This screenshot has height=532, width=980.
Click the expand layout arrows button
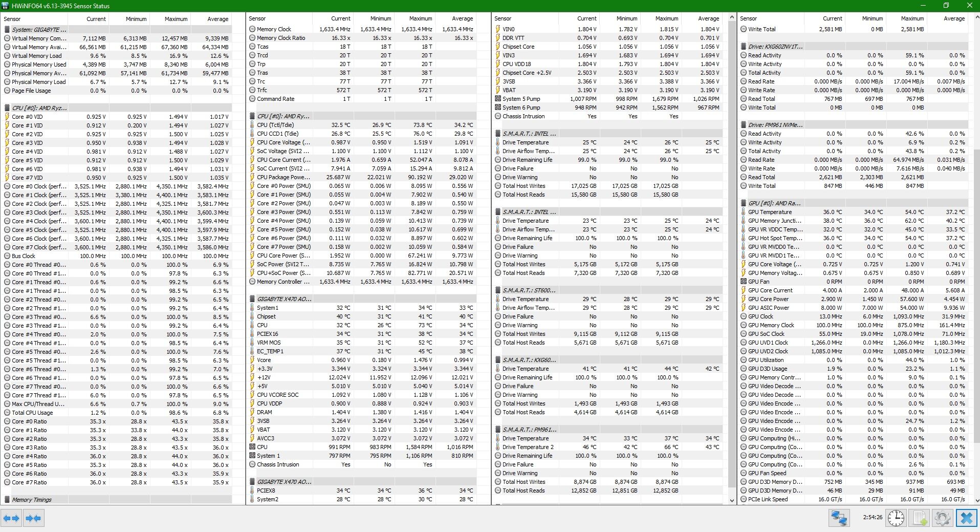pos(11,518)
